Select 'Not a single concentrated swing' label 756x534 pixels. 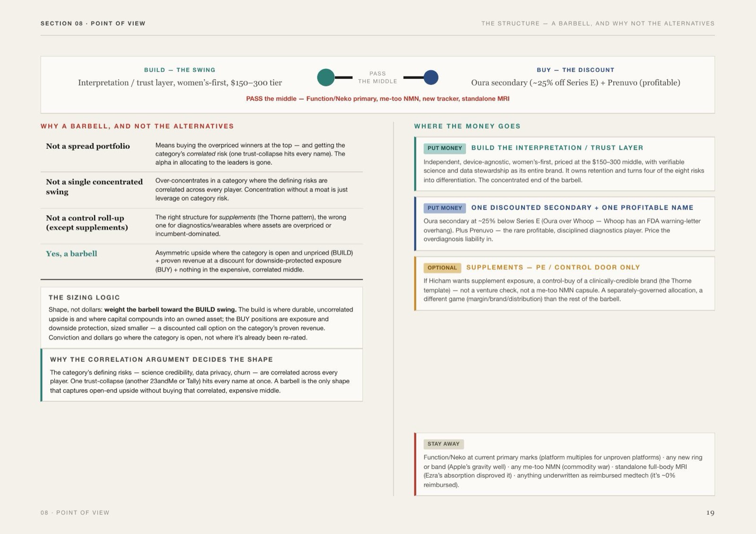[x=94, y=186]
